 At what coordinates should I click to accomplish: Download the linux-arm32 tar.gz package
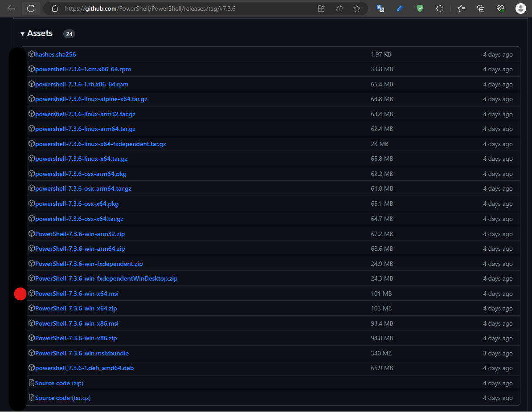coord(85,114)
